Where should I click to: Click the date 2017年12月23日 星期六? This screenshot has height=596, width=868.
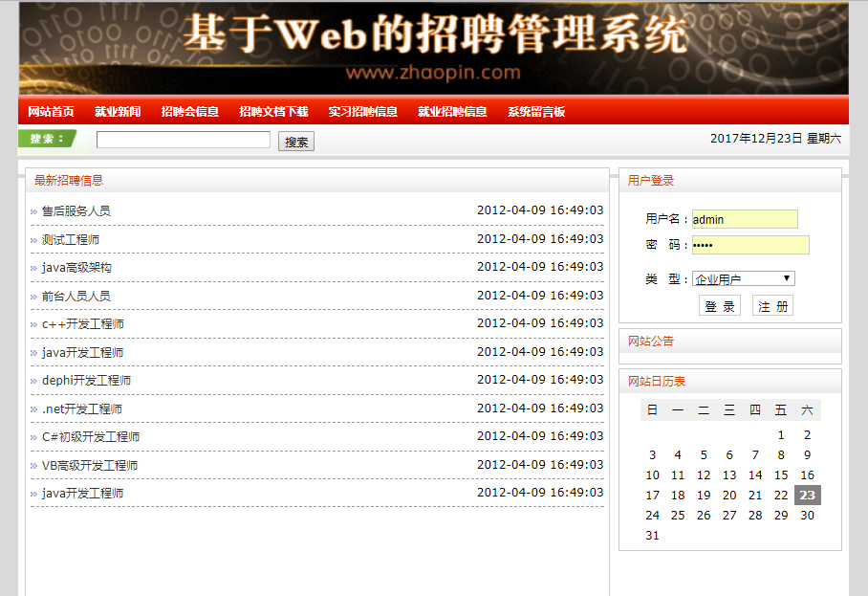point(775,139)
